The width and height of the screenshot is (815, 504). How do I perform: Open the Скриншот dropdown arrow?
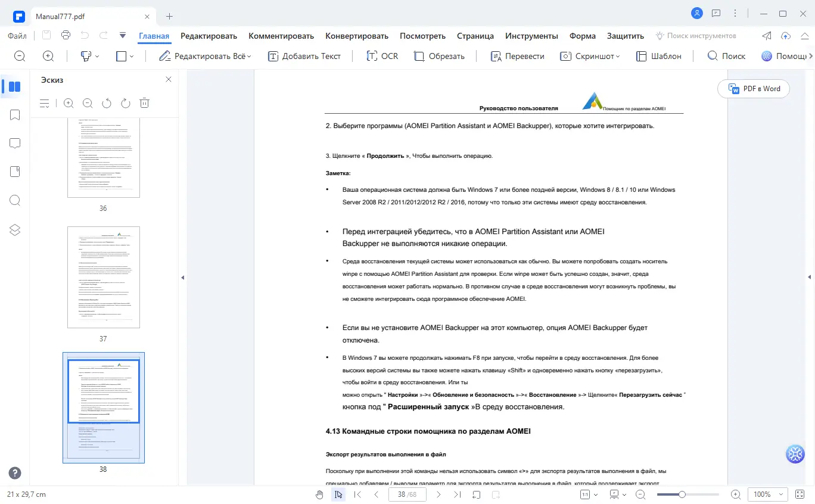[x=617, y=55]
